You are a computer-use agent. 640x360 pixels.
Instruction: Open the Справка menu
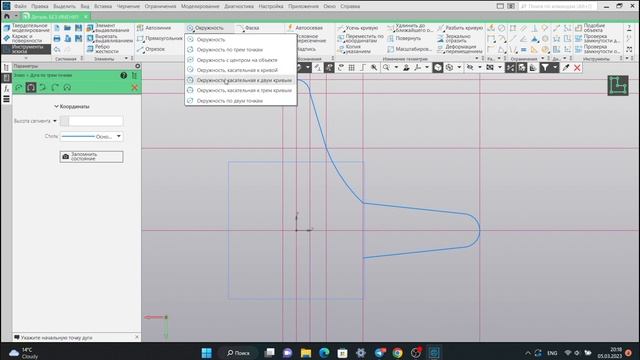(350, 6)
